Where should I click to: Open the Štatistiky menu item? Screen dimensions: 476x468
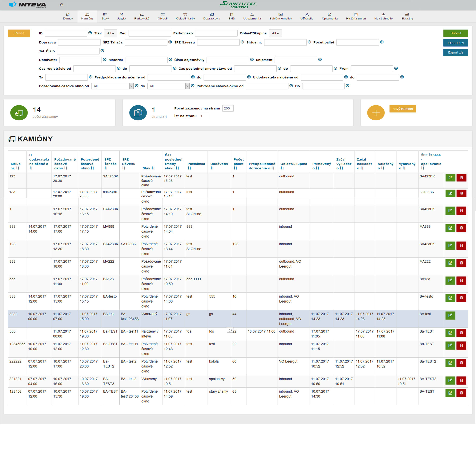(407, 16)
